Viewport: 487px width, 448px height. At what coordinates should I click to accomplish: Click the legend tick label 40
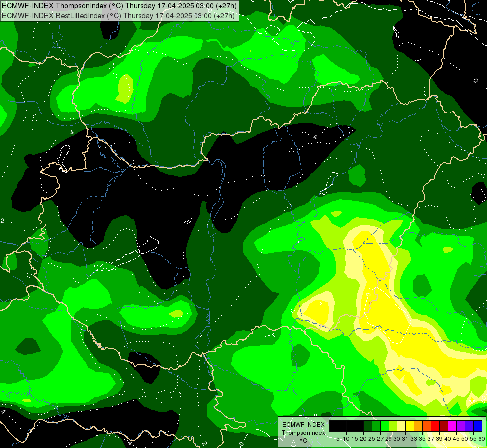point(448,439)
